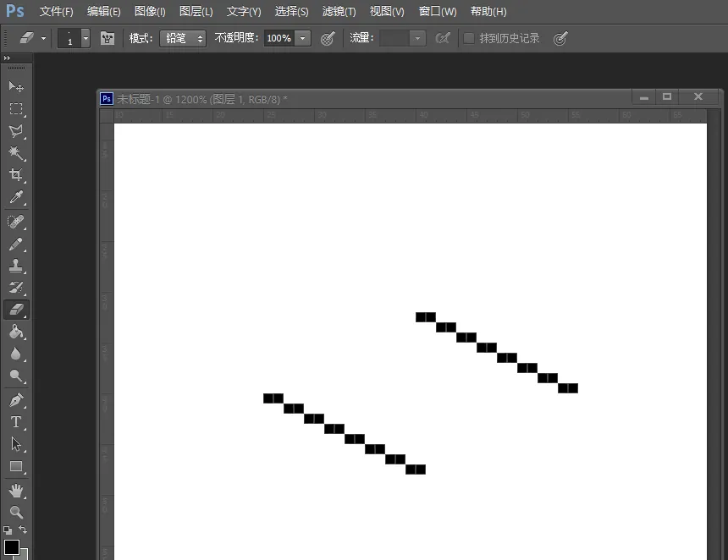Open the 图层(L) menu
The width and height of the screenshot is (728, 560).
tap(196, 12)
